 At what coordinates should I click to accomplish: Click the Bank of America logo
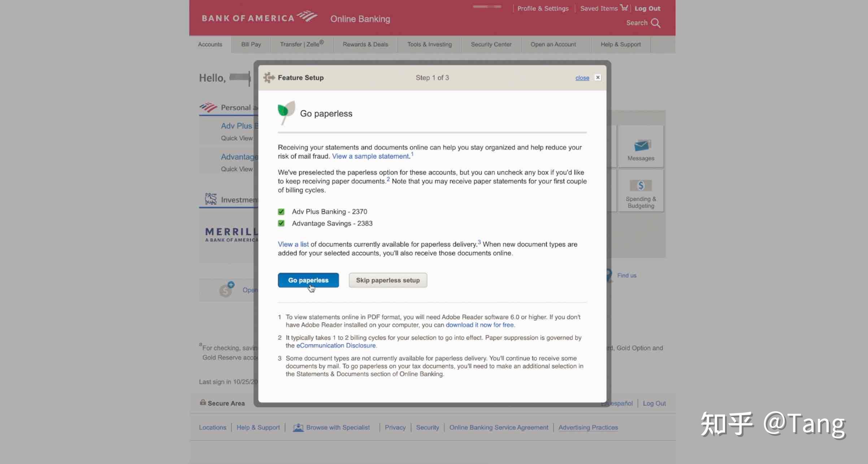(x=259, y=17)
